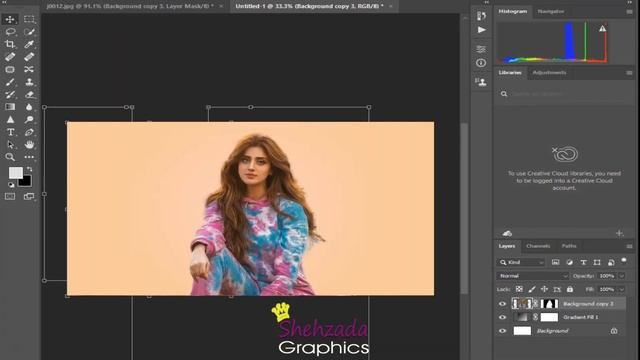Open the Actions panel play icon
The image size is (640, 360).
tap(481, 30)
